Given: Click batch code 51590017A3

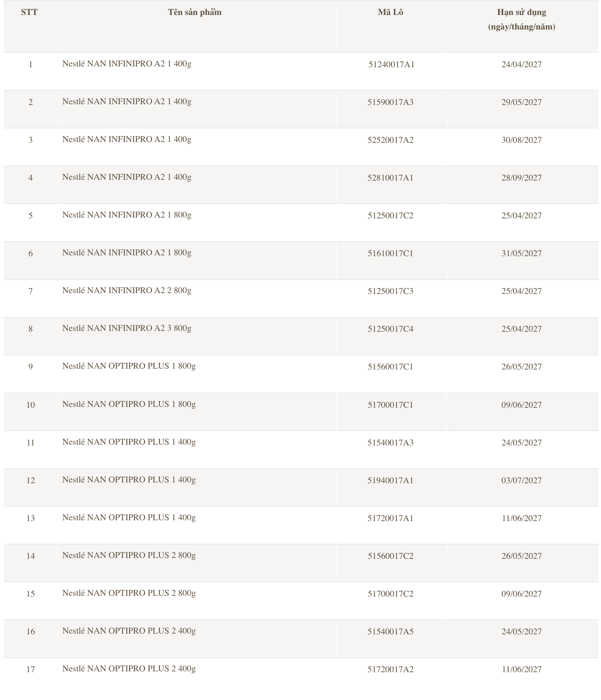Looking at the screenshot, I should pos(391,102).
